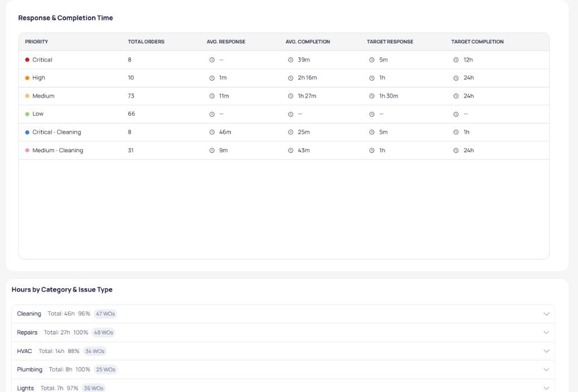Screen dimensions: 578x392
Task: Click the green Low priority dot
Action: [x=27, y=114]
